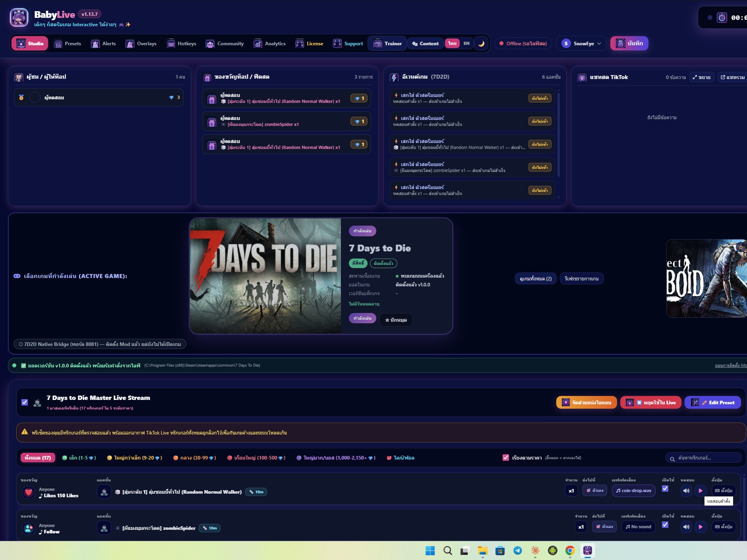This screenshot has width=747, height=560.
Task: Test the zombieSpider trigger with play button
Action: 700,527
